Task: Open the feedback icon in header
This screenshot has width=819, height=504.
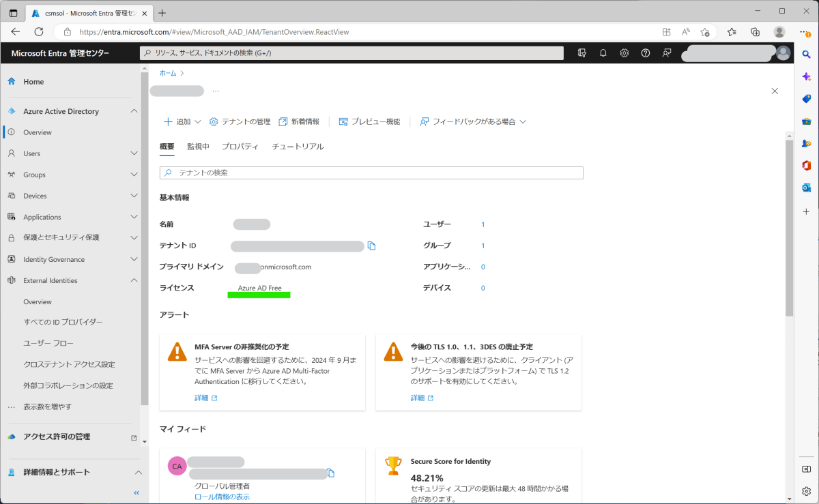Action: coord(667,53)
